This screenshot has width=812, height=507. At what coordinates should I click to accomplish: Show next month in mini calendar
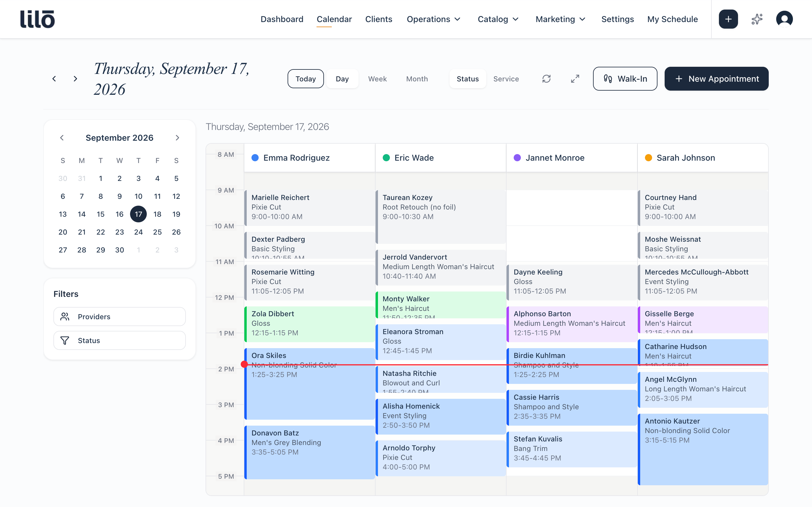tap(177, 138)
